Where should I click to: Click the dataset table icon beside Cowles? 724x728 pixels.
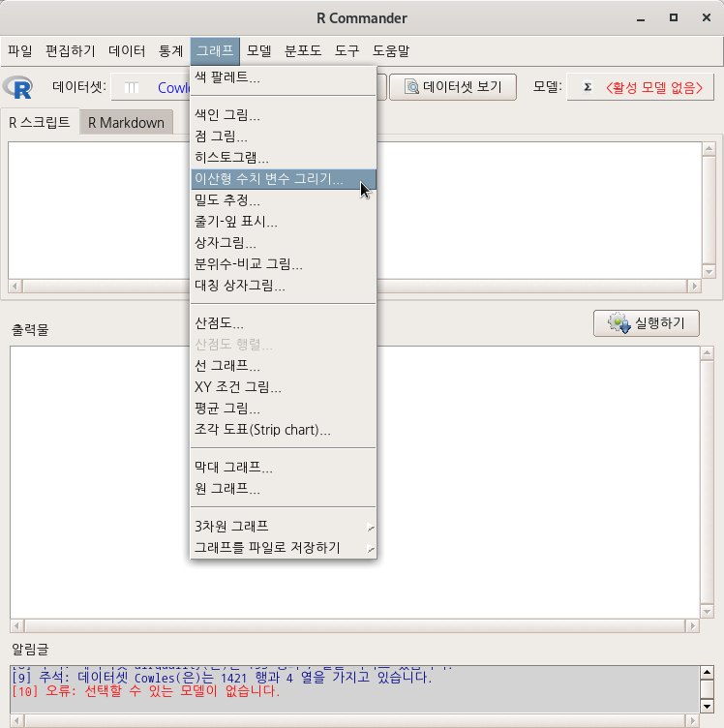click(132, 87)
